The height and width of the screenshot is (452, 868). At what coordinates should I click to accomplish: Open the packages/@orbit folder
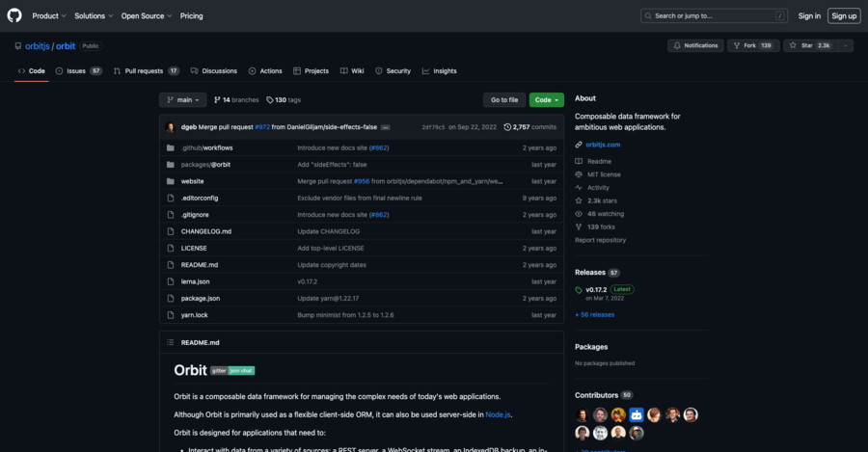205,165
